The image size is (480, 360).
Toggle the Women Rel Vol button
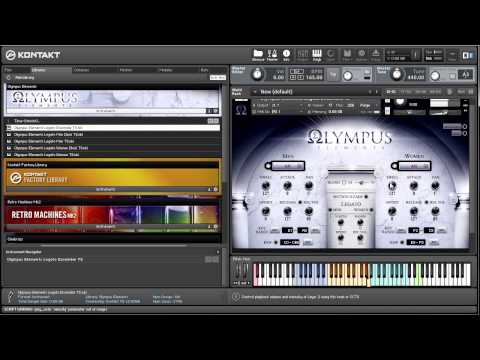pos(426,202)
